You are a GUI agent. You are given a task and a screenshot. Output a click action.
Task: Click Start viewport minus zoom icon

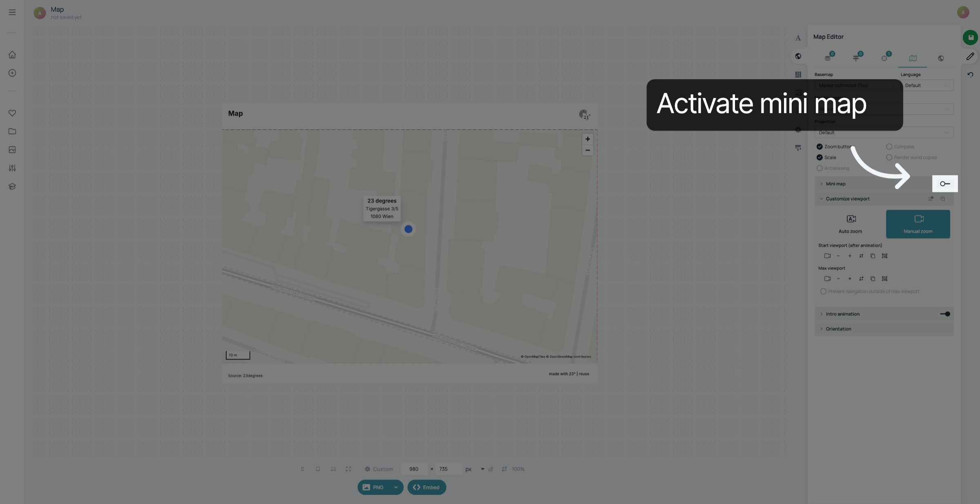click(x=838, y=256)
